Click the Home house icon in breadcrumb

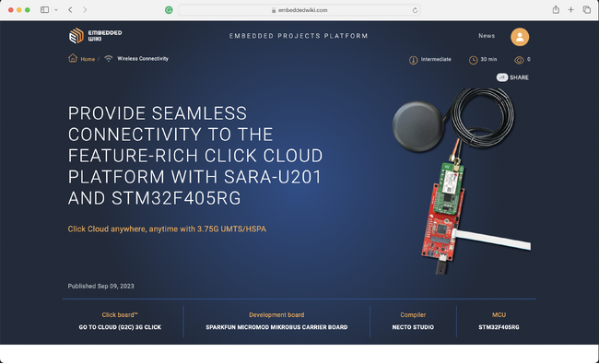click(x=73, y=58)
